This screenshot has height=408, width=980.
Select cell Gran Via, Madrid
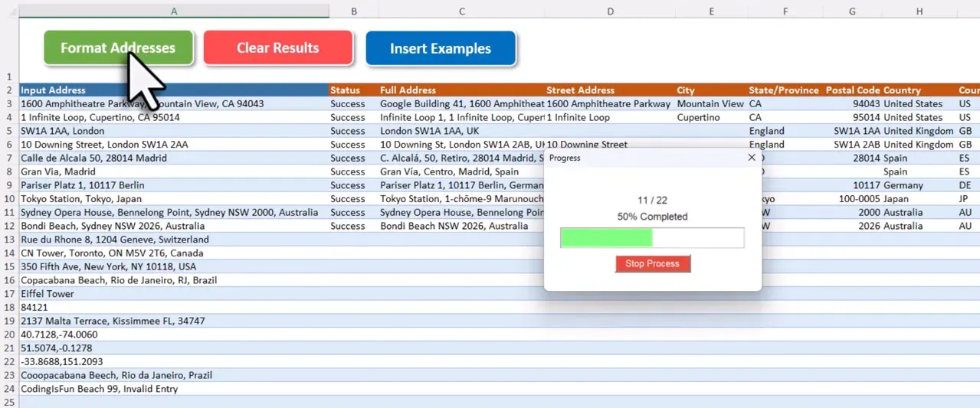coord(174,172)
